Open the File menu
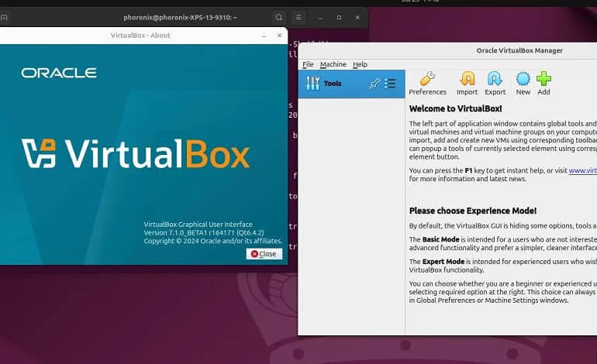This screenshot has width=597, height=364. pyautogui.click(x=308, y=64)
